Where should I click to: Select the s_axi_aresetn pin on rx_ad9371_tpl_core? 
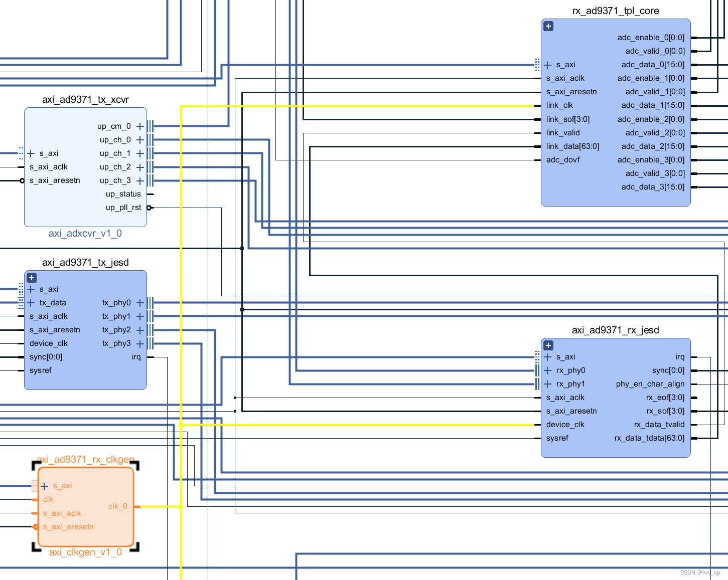point(571,92)
